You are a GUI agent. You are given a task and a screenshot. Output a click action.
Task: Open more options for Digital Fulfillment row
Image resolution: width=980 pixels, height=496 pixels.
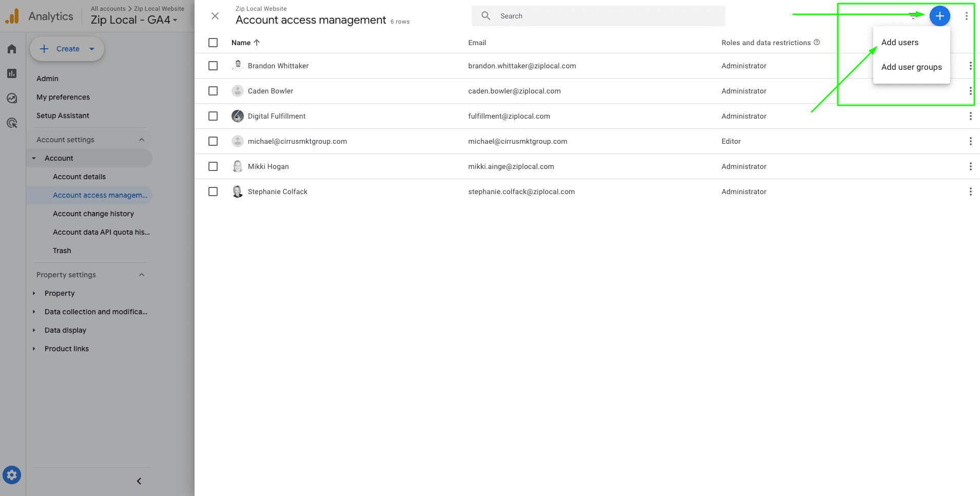click(x=970, y=116)
